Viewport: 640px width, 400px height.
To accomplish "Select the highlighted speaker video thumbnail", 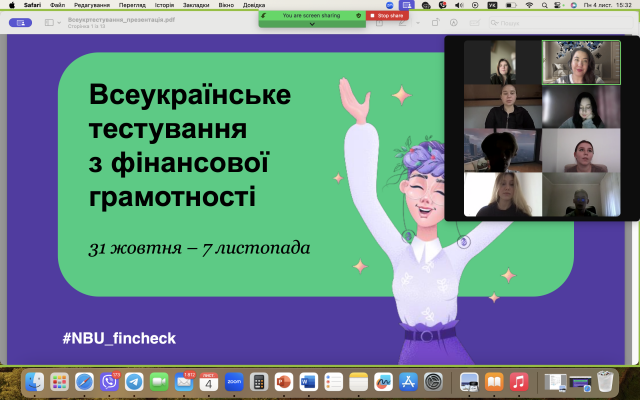I will (567, 62).
